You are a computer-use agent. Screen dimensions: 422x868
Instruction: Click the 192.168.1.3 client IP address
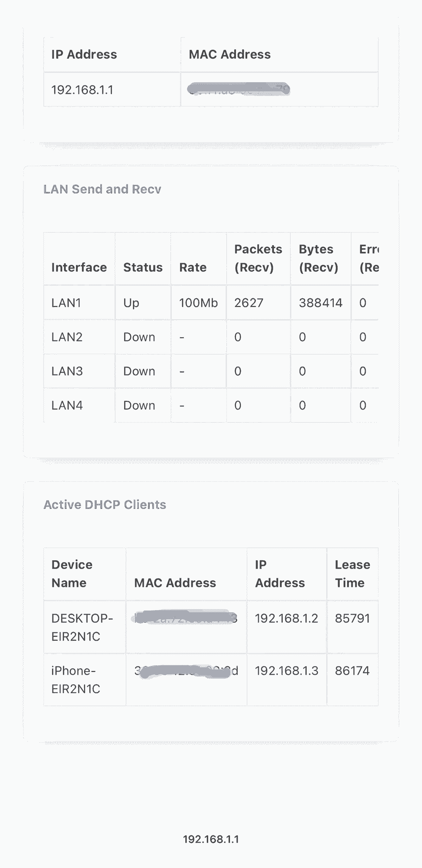(286, 671)
